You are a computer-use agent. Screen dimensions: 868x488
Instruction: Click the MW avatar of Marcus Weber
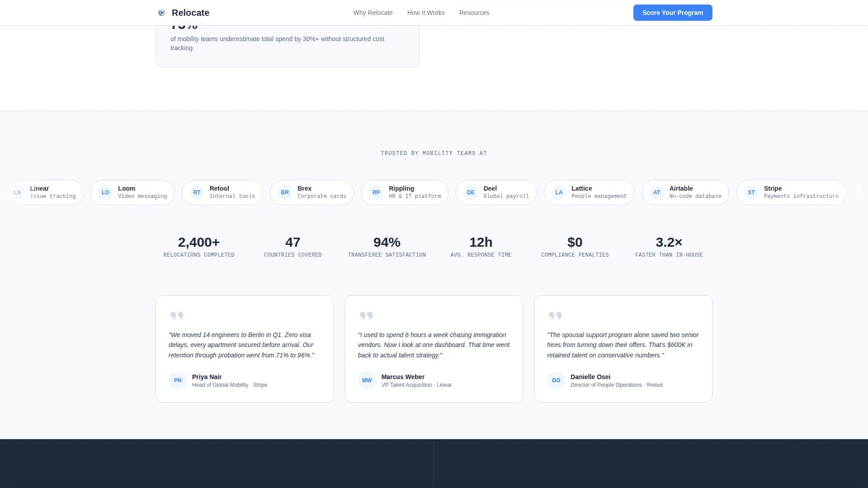pos(367,380)
